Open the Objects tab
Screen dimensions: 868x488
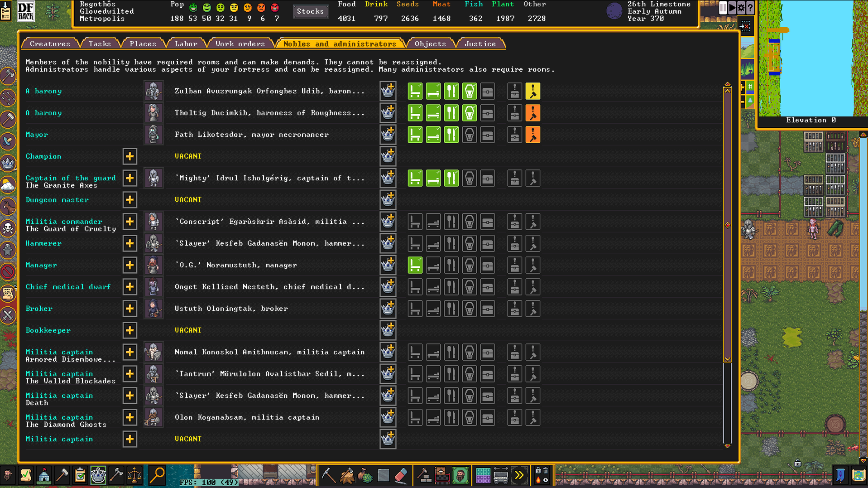[430, 43]
